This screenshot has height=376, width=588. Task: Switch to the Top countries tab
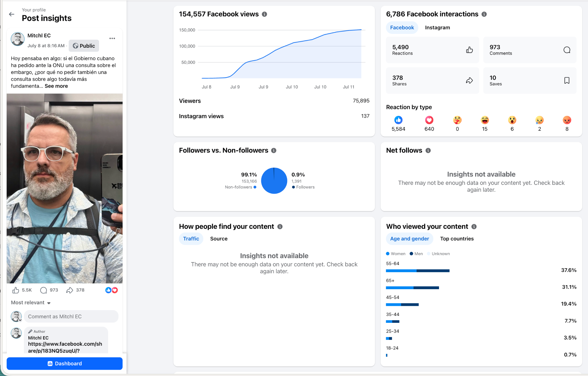[x=457, y=239]
